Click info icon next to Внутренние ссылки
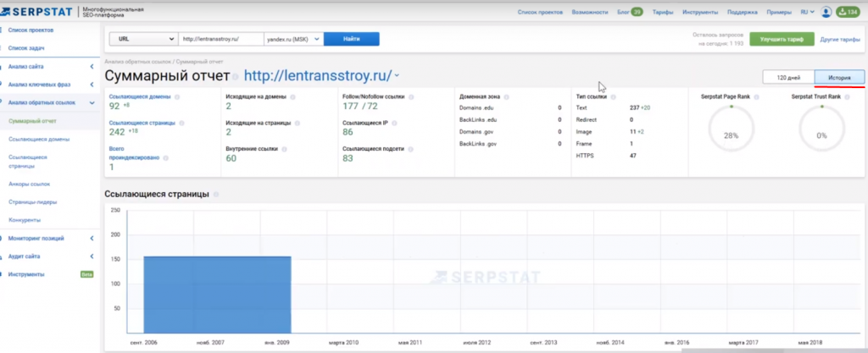The image size is (868, 353). tap(284, 149)
